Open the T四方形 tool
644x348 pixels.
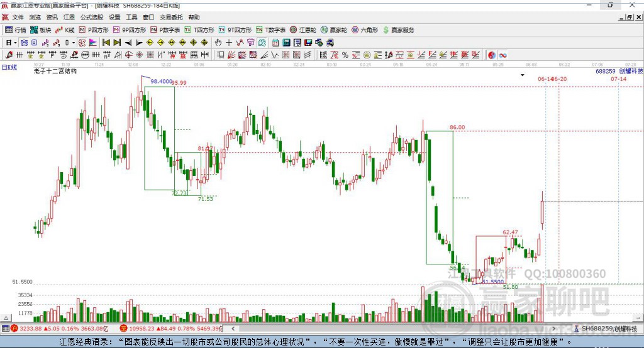[199, 30]
